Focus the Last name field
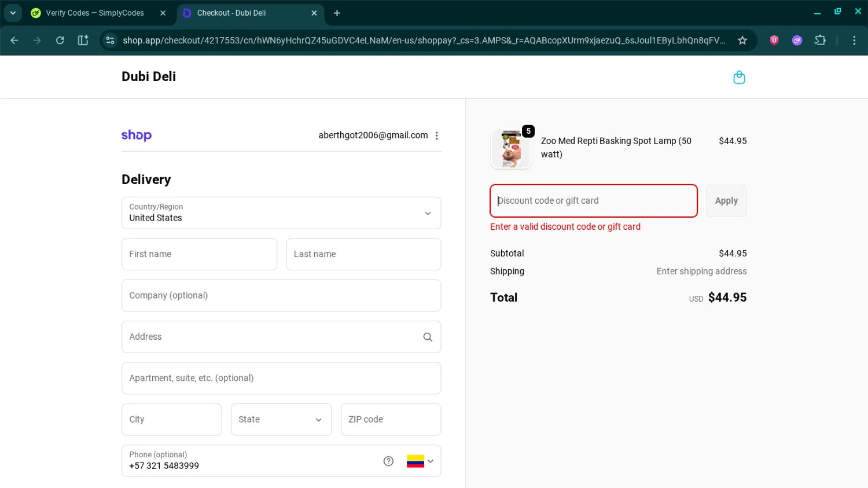The width and height of the screenshot is (868, 488). point(363,254)
